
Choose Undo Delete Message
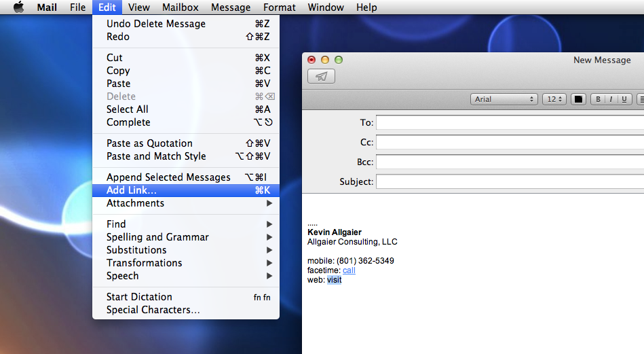[x=186, y=24]
